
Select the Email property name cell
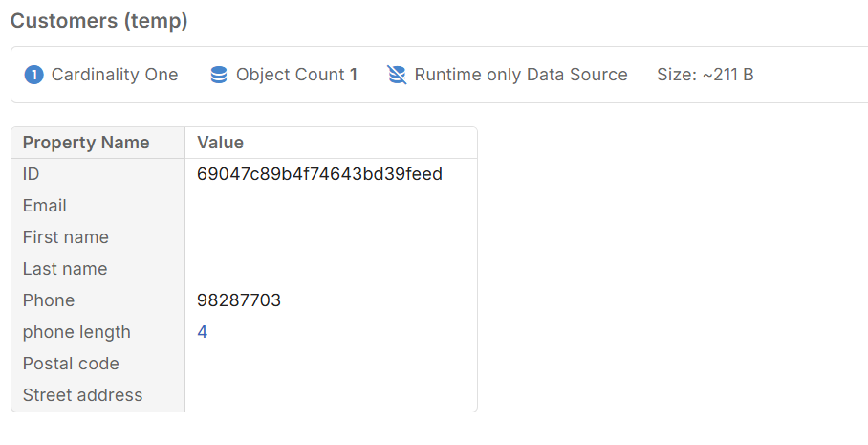45,206
